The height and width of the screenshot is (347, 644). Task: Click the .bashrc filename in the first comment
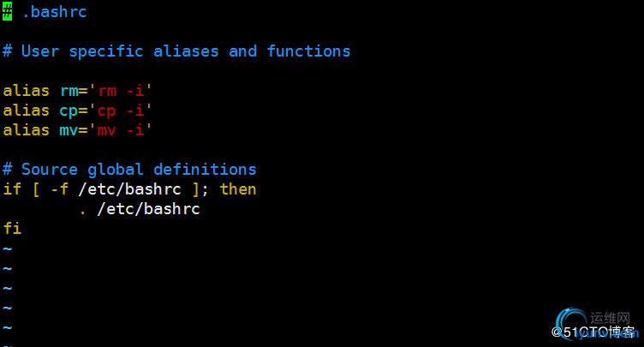[55, 12]
